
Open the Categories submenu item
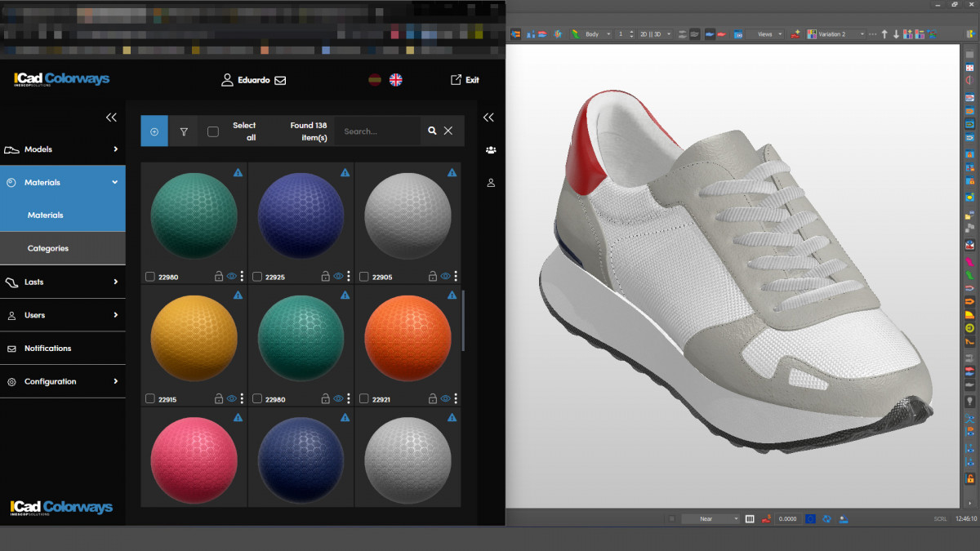coord(48,248)
